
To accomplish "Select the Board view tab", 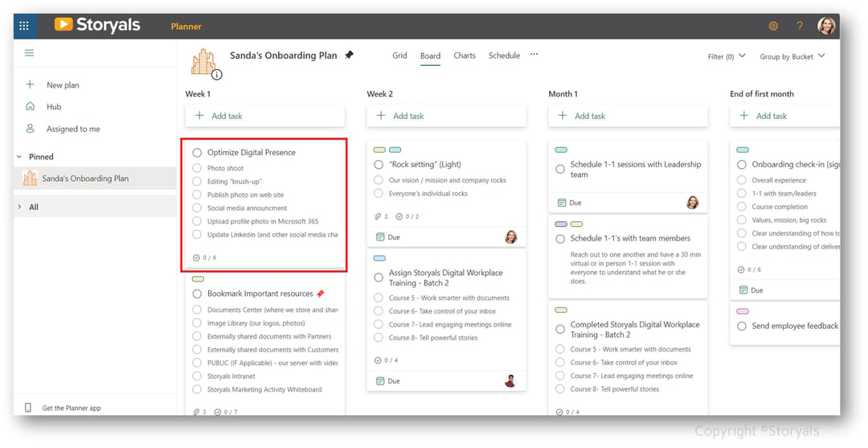I will tap(430, 56).
